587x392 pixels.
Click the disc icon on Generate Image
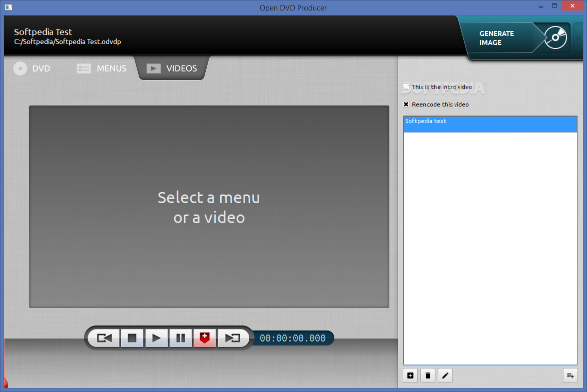click(x=555, y=37)
